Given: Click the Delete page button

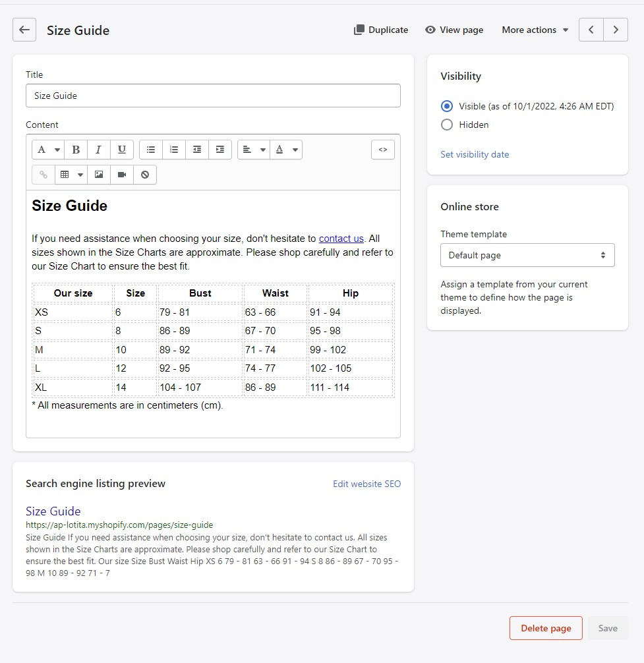Looking at the screenshot, I should 546,628.
